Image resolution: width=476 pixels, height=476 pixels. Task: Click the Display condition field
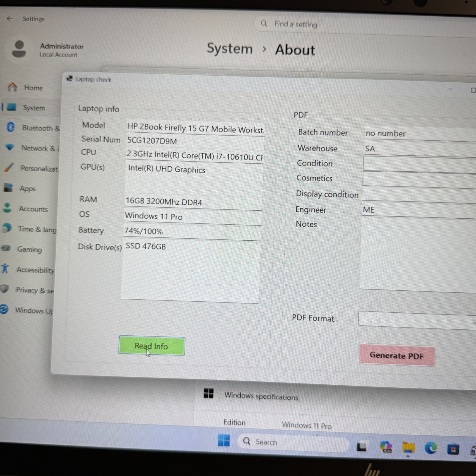[419, 195]
